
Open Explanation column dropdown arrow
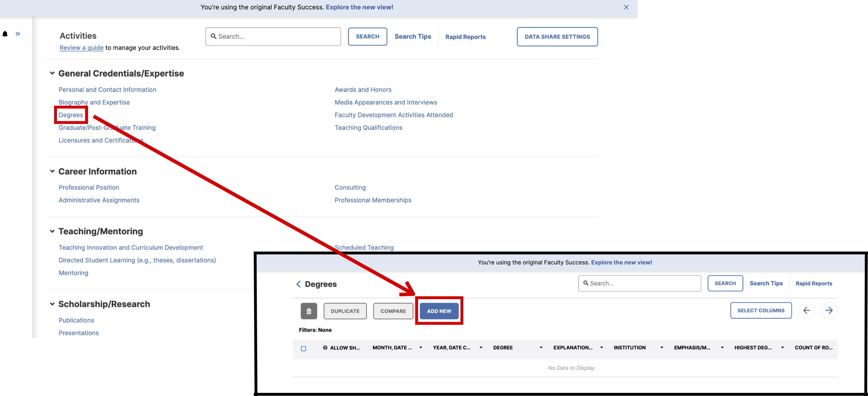[x=601, y=348]
